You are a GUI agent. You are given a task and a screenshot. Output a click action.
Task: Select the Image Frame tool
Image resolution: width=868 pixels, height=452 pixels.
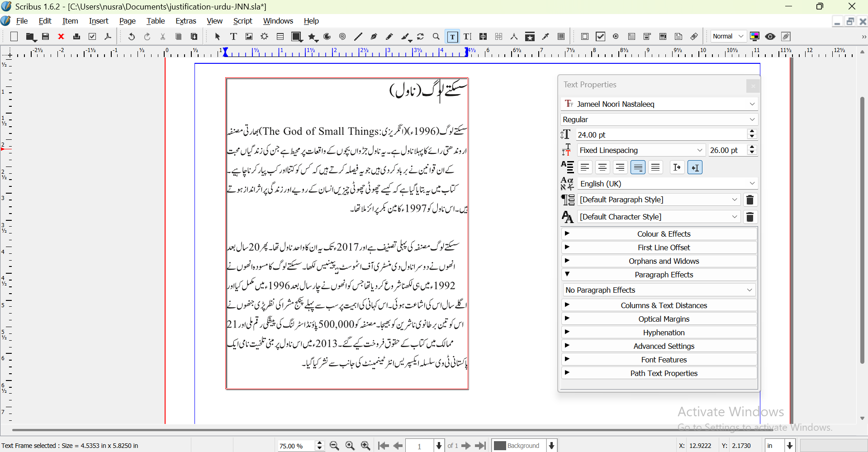pyautogui.click(x=249, y=37)
